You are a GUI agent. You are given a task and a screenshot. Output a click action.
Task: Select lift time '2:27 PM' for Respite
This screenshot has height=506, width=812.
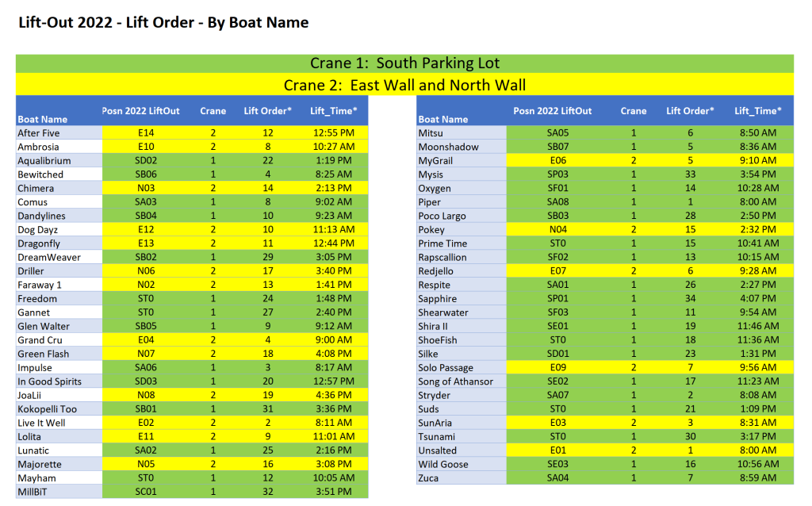click(758, 285)
